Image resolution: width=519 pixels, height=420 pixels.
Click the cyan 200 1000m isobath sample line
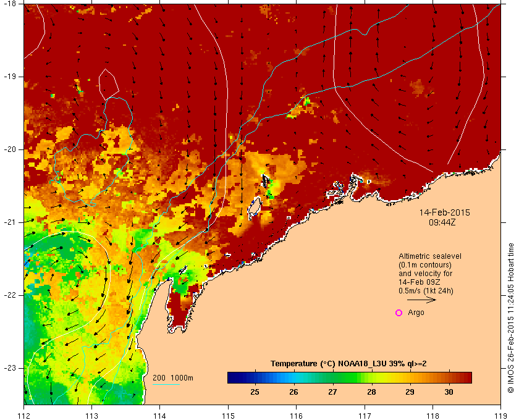[166, 384]
